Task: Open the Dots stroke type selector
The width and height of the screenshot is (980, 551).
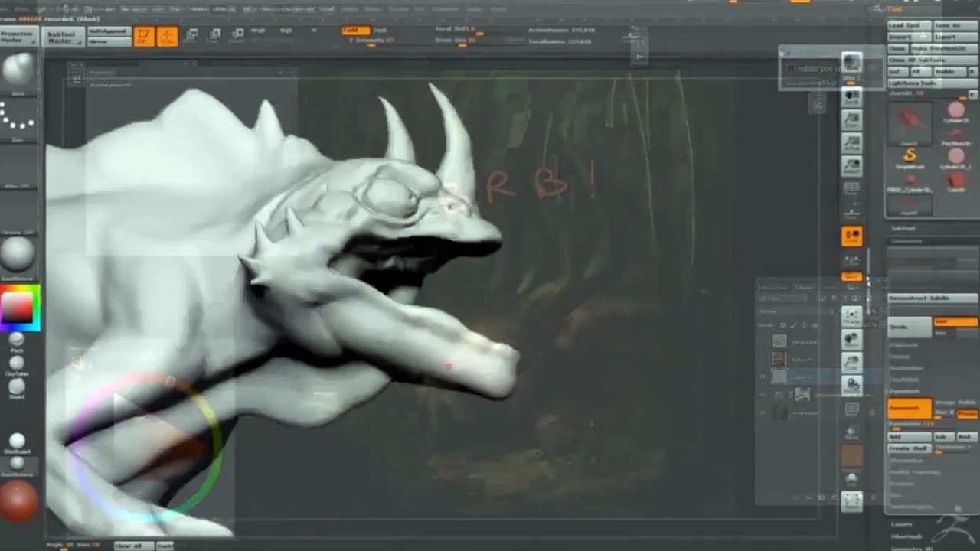Action: 18,117
